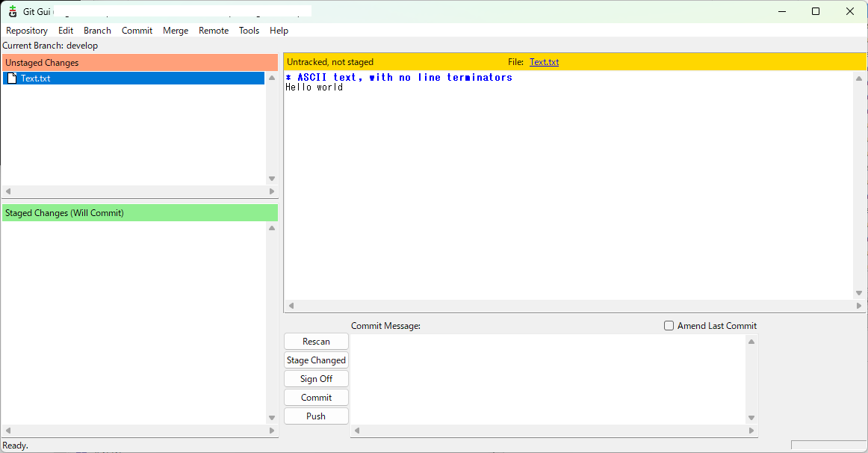Open the Merge menu
Image resolution: width=868 pixels, height=453 pixels.
tap(176, 31)
